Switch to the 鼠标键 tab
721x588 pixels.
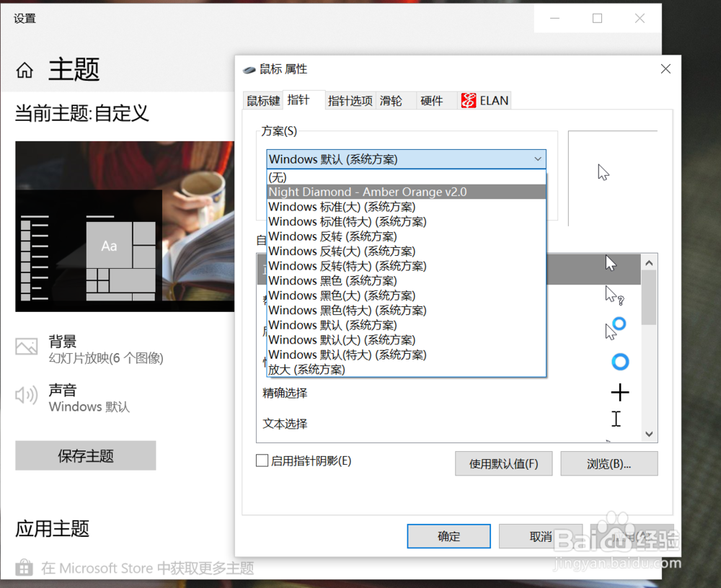262,101
